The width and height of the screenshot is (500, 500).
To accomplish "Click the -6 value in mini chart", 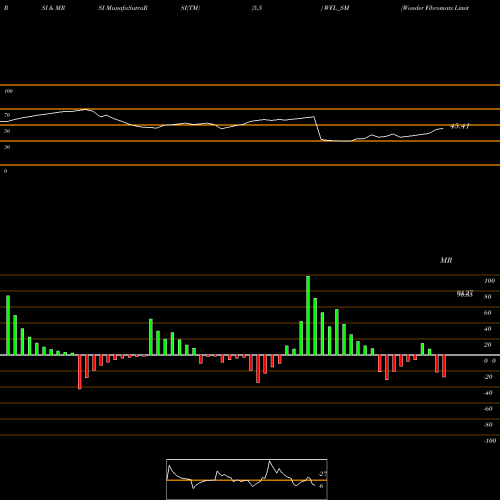I will 320,486.
